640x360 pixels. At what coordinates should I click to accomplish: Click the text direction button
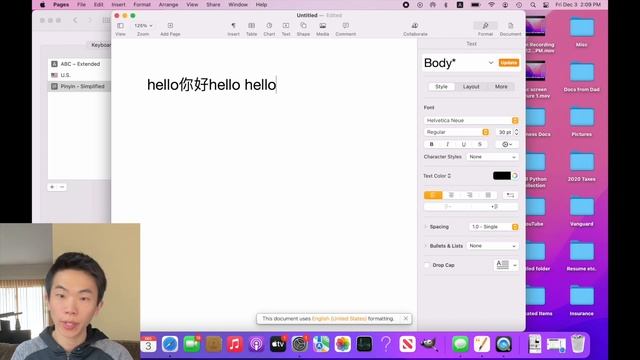pyautogui.click(x=510, y=196)
